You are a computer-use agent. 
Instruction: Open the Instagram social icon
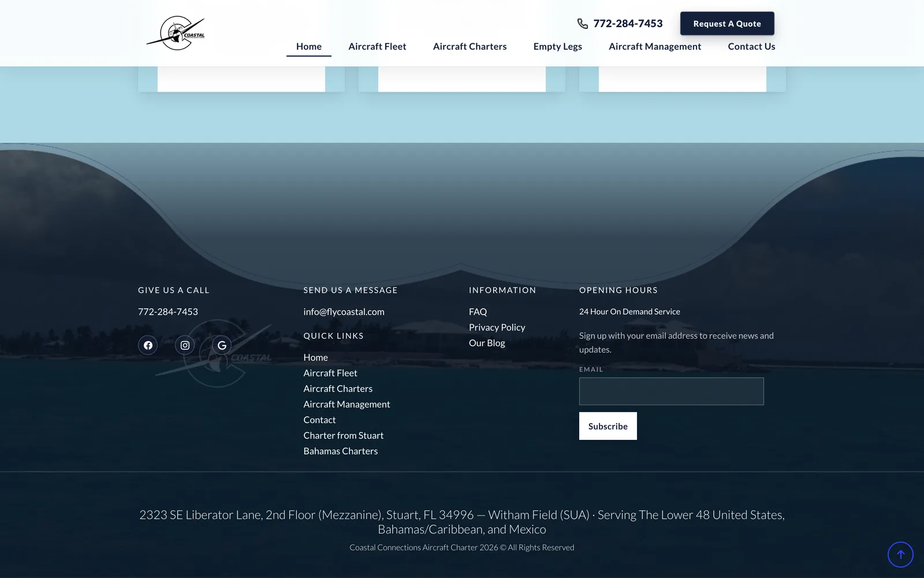(x=185, y=345)
